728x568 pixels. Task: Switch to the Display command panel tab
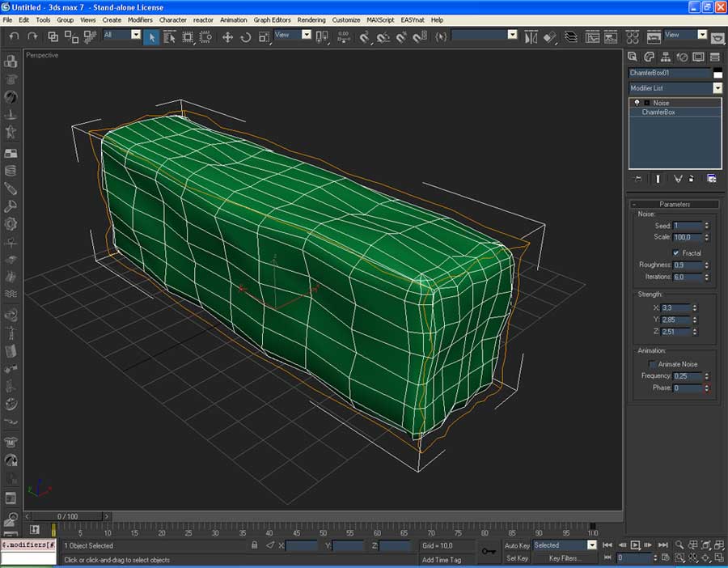click(698, 57)
